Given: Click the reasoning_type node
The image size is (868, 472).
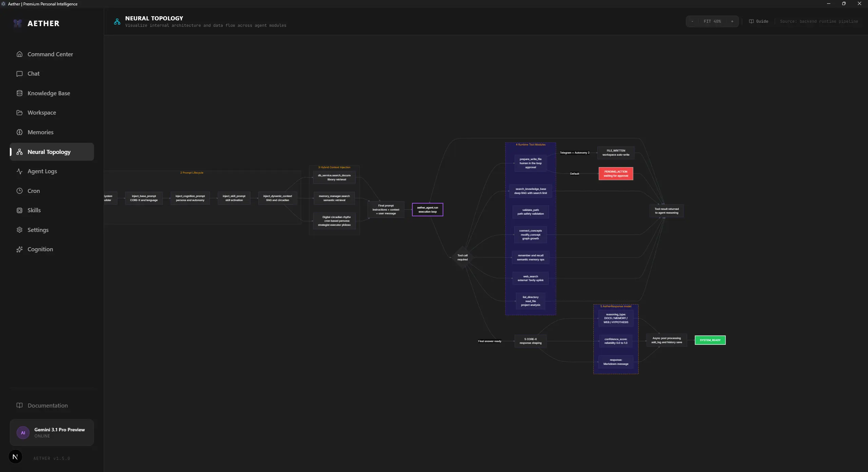Looking at the screenshot, I should click(x=616, y=318).
